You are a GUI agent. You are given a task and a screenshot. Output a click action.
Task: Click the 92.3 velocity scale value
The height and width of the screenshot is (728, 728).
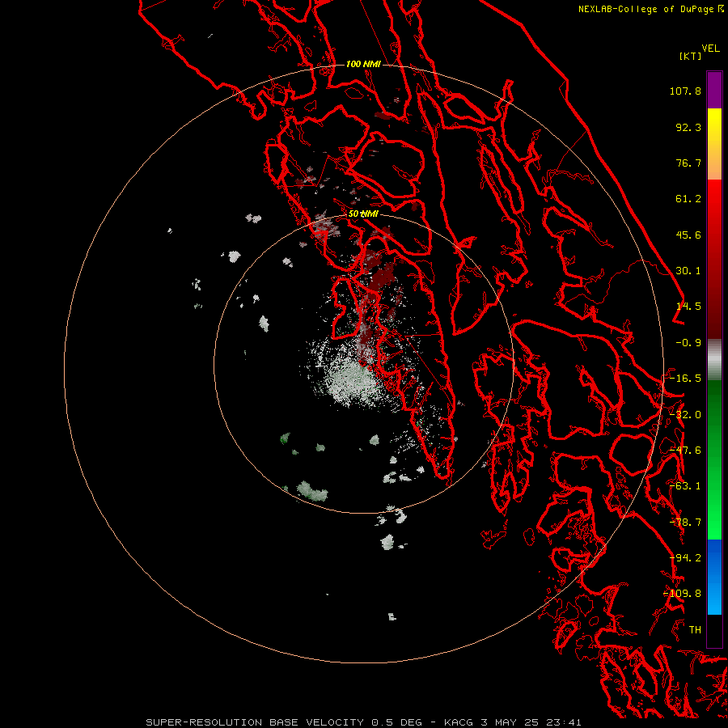(688, 127)
